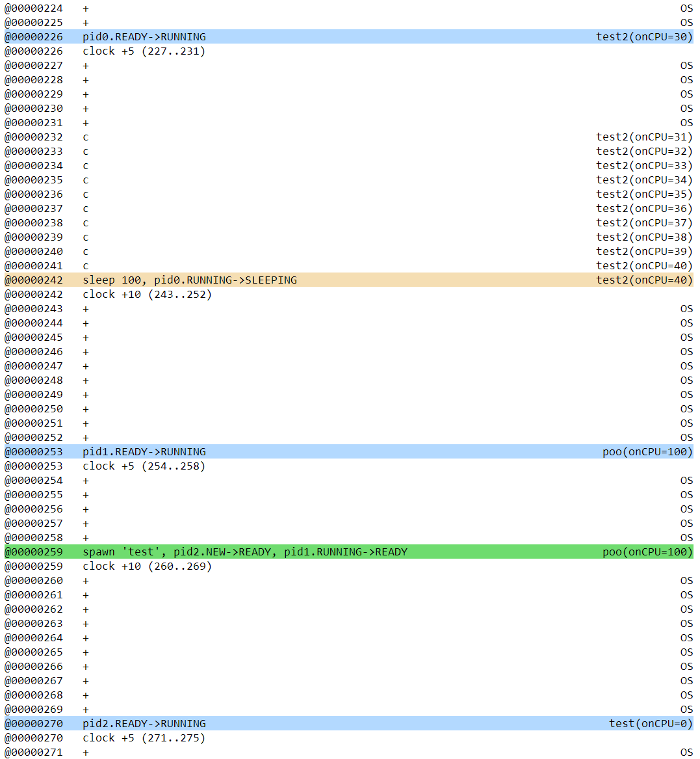The width and height of the screenshot is (700, 759).
Task: Click the OS label on line @00000271
Action: coord(686,752)
